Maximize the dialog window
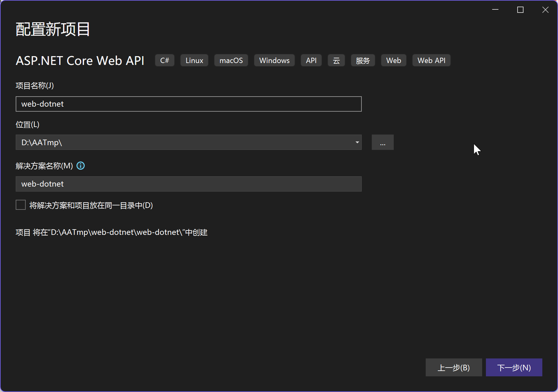The width and height of the screenshot is (558, 392). pyautogui.click(x=520, y=10)
